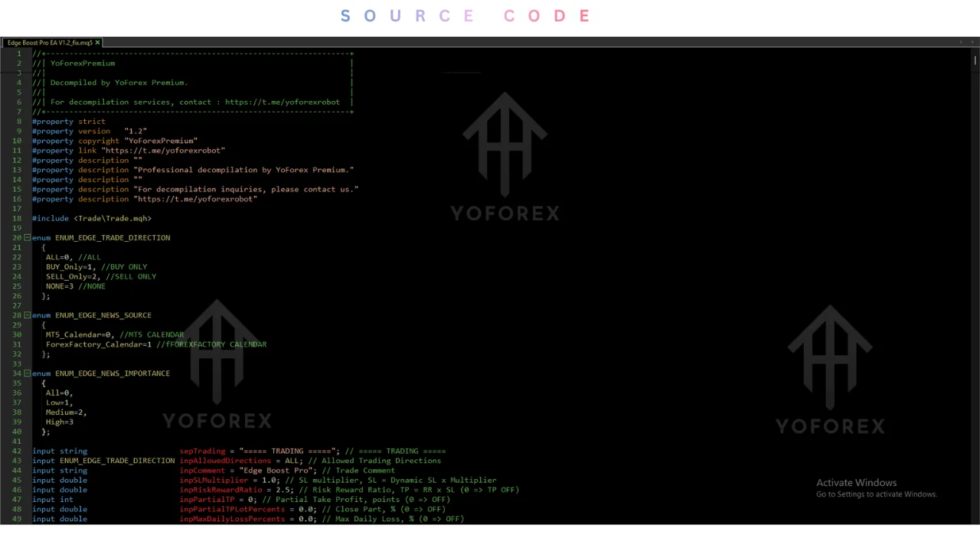This screenshot has width=980, height=551.
Task: Click the inpPartialTPLotPercents input variable
Action: (233, 509)
